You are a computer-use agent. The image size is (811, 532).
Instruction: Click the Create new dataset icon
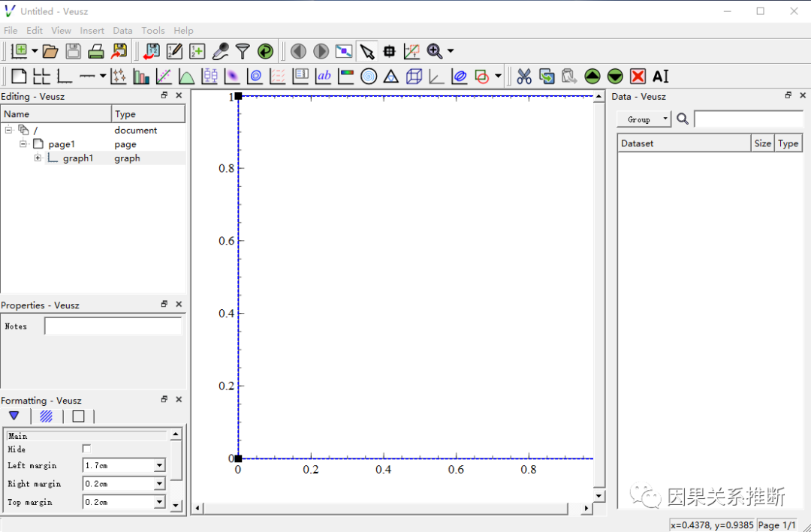(x=197, y=51)
